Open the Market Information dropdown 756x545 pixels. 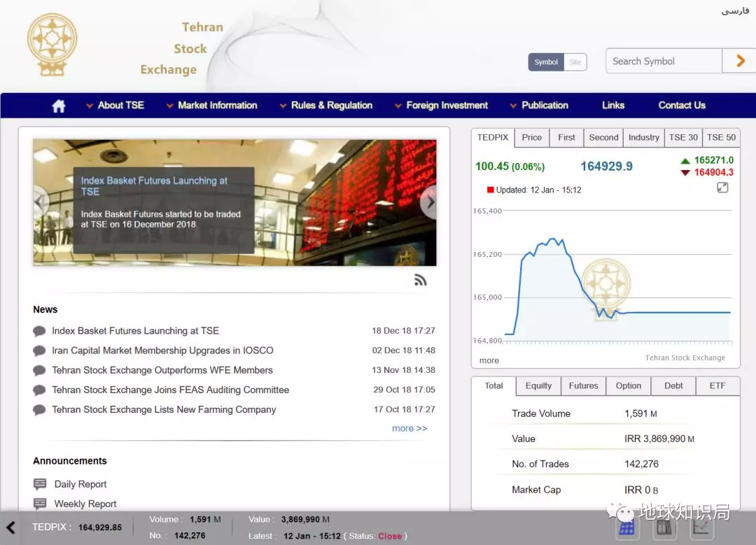click(211, 106)
